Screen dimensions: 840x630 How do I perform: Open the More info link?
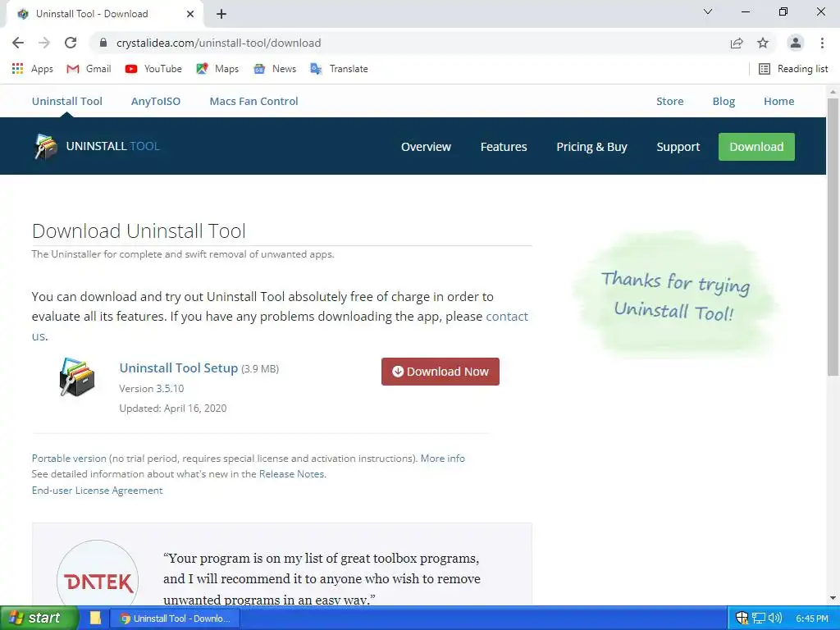pyautogui.click(x=442, y=459)
